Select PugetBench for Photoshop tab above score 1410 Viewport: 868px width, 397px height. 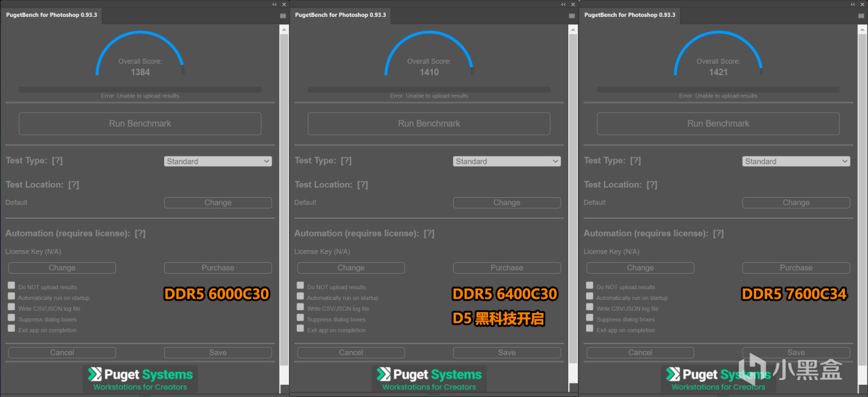point(340,15)
